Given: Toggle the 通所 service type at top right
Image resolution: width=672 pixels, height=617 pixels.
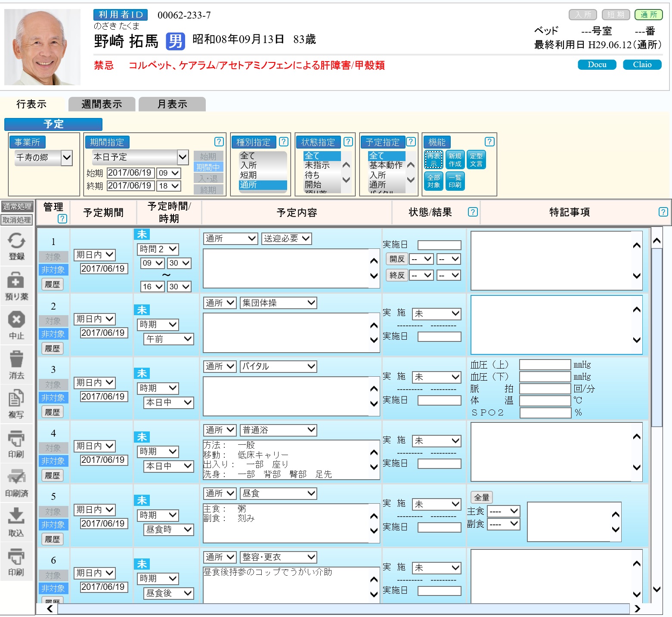Looking at the screenshot, I should pyautogui.click(x=648, y=15).
